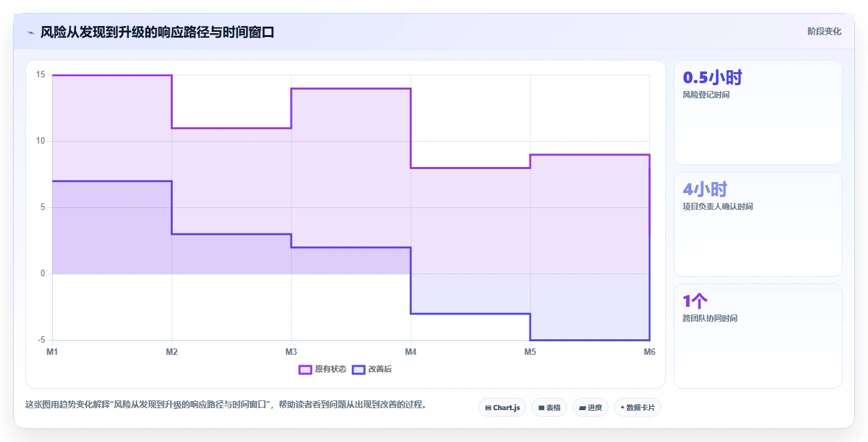Click the M3 axis label
The width and height of the screenshot is (868, 442).
click(x=291, y=352)
